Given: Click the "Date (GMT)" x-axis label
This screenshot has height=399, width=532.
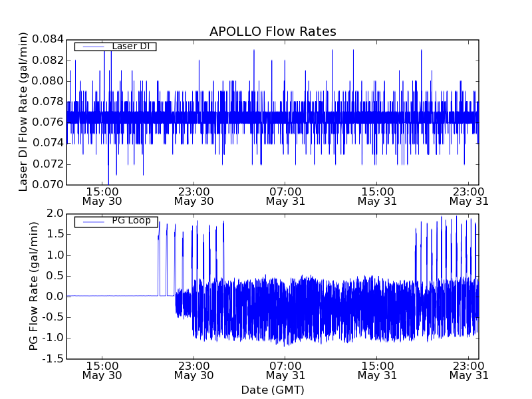Looking at the screenshot, I should 273,390.
